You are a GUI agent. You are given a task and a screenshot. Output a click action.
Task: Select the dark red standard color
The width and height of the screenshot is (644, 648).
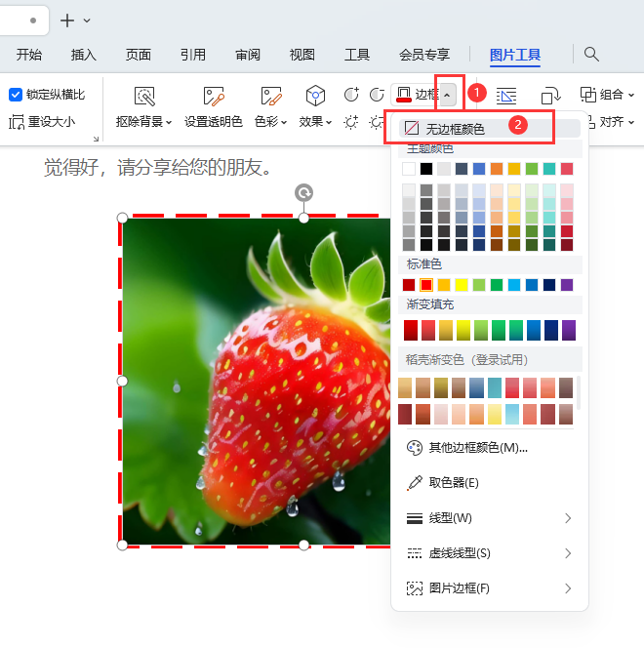pyautogui.click(x=409, y=285)
